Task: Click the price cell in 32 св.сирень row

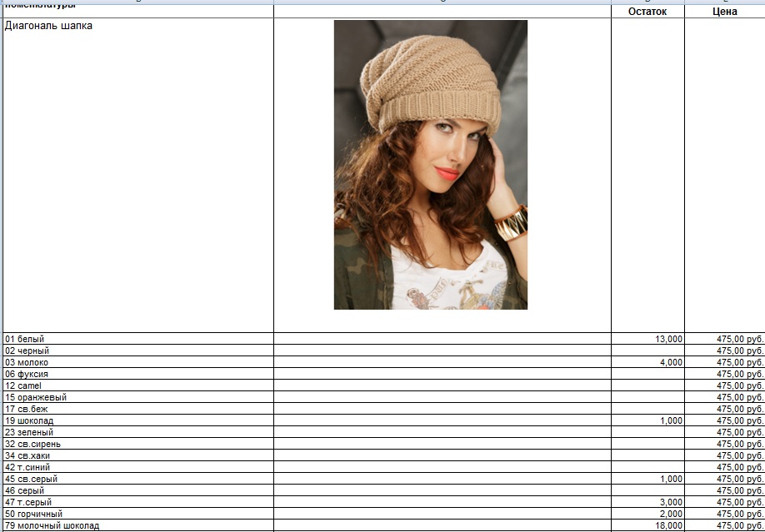Action: (724, 445)
